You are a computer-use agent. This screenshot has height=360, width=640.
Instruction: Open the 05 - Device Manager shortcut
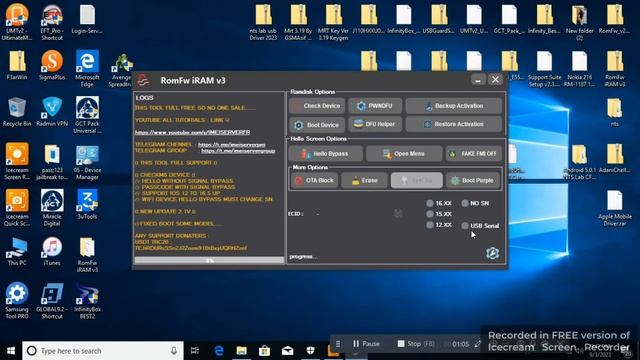pyautogui.click(x=87, y=162)
